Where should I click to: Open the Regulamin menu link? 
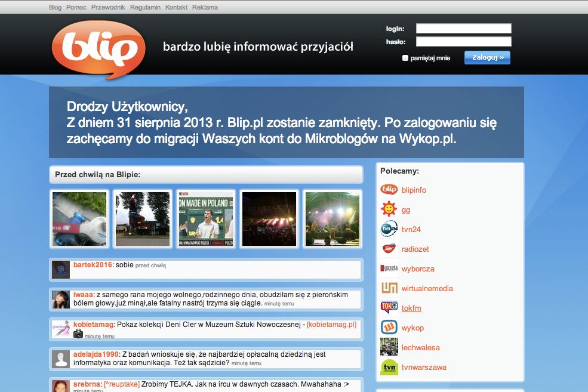(145, 7)
